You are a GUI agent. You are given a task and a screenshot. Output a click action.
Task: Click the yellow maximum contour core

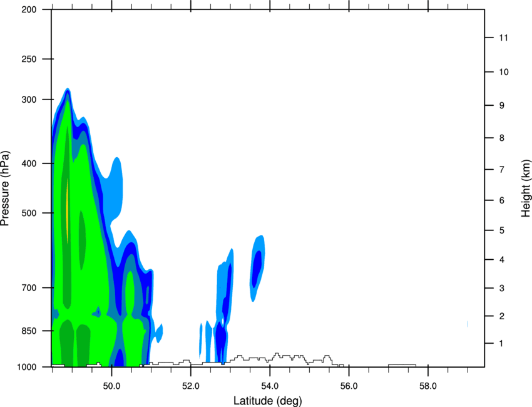(x=67, y=210)
